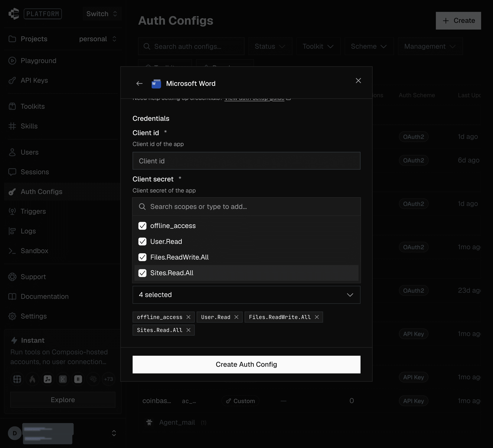The width and height of the screenshot is (493, 448).
Task: Go back with the modal's left arrow
Action: pos(139,84)
